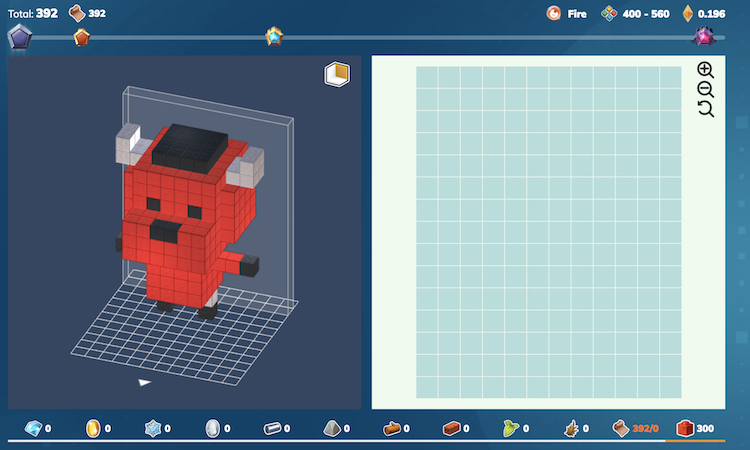Viewport: 750px width, 450px height.
Task: Select the brown dry-leaf resource icon
Action: (571, 428)
